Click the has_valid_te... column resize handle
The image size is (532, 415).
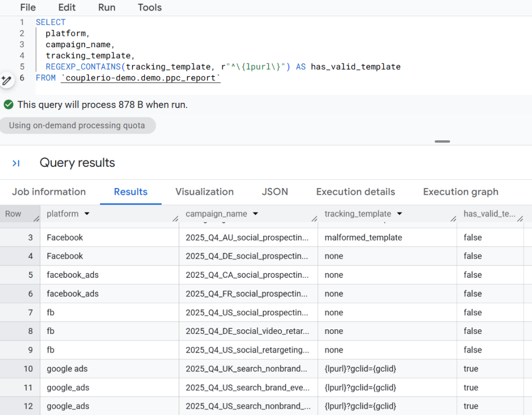pyautogui.click(x=520, y=219)
